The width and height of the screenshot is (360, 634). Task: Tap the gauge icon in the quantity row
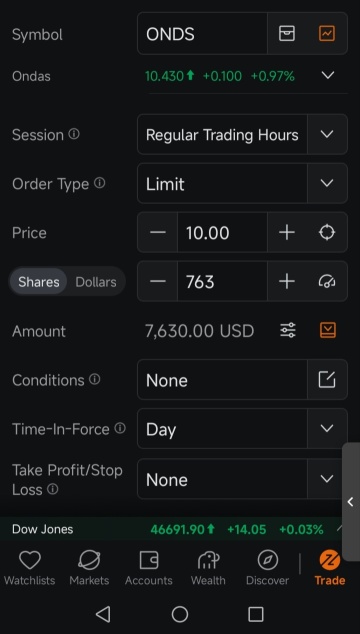327,281
